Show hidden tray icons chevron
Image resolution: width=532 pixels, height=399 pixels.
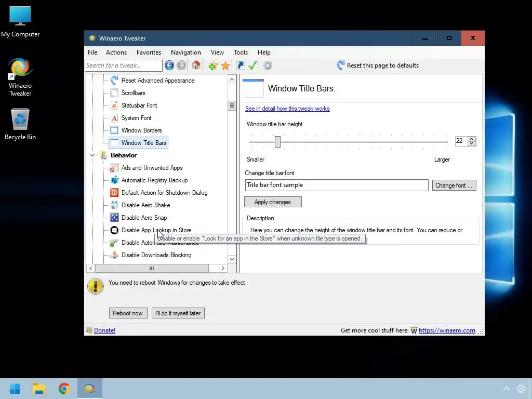pos(506,389)
